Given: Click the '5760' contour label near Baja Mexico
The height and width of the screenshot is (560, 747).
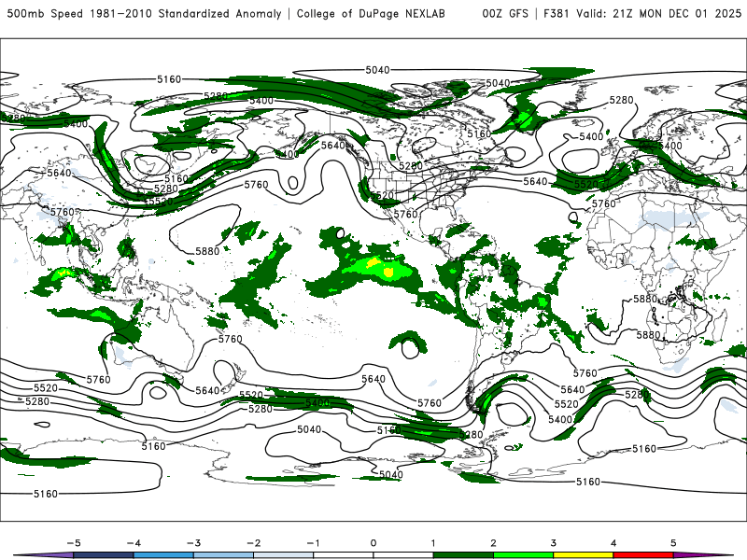Looking at the screenshot, I should point(405,215).
